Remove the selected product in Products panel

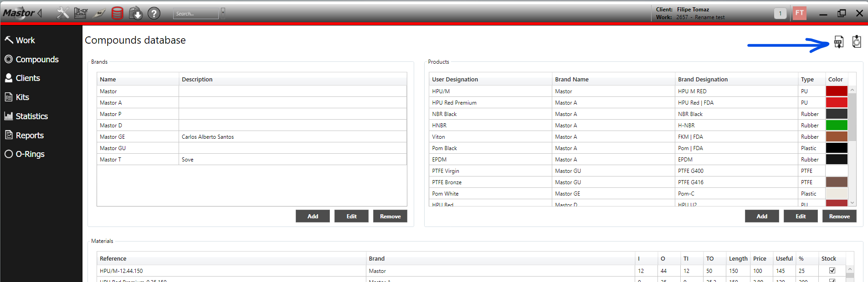(839, 216)
